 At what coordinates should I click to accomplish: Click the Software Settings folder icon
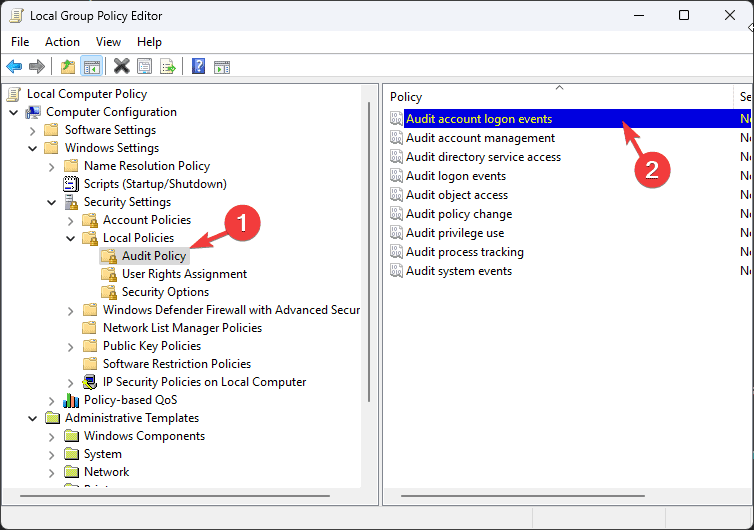51,130
